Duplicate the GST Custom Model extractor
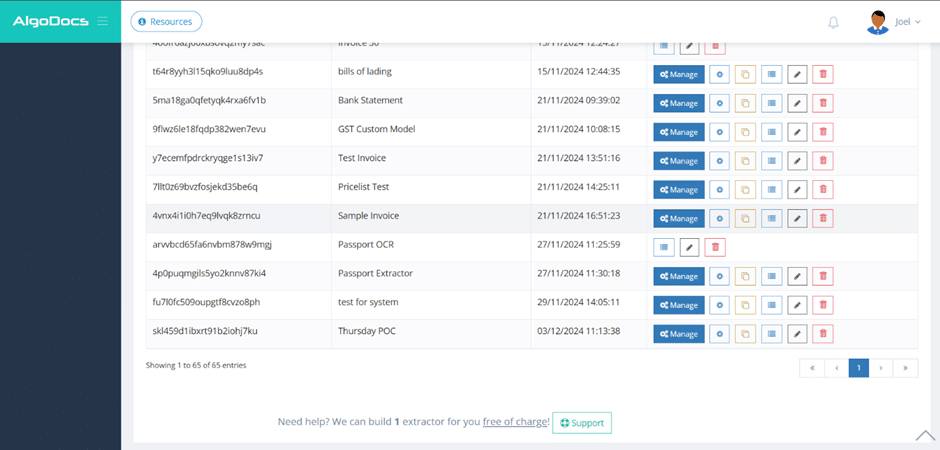Viewport: 940px width, 450px height. [745, 132]
